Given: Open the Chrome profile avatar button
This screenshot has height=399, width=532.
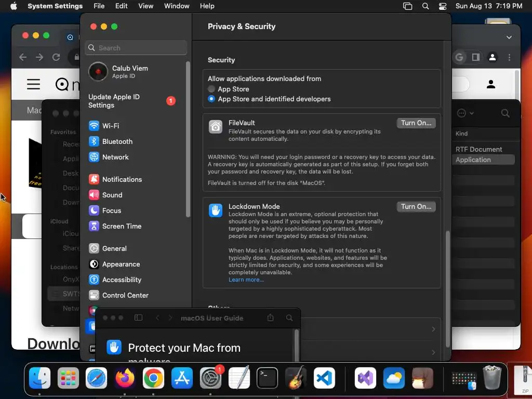Looking at the screenshot, I should [x=493, y=57].
